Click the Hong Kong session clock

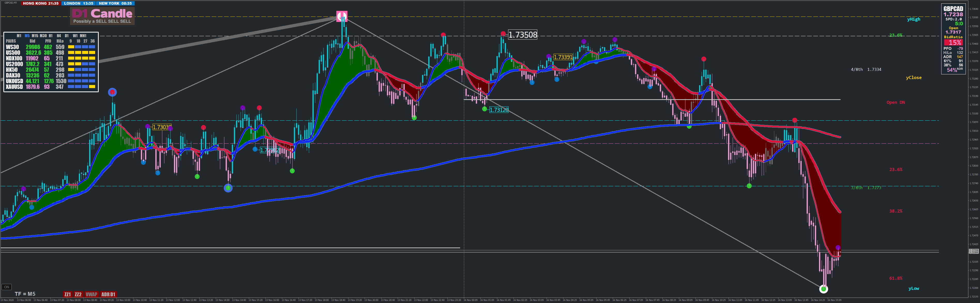(41, 3)
